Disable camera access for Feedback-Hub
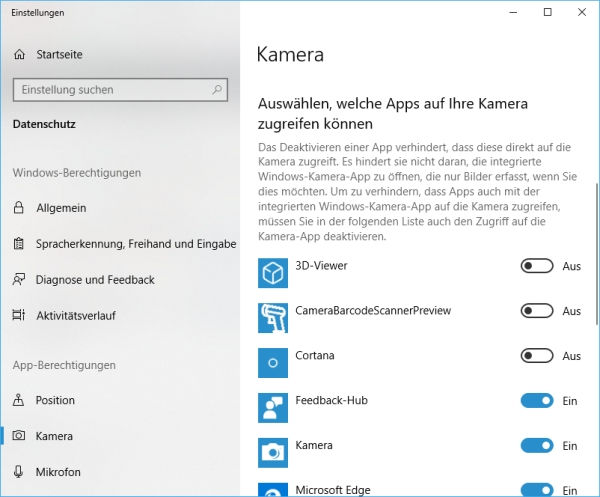Image resolution: width=600 pixels, height=497 pixels. pos(537,401)
